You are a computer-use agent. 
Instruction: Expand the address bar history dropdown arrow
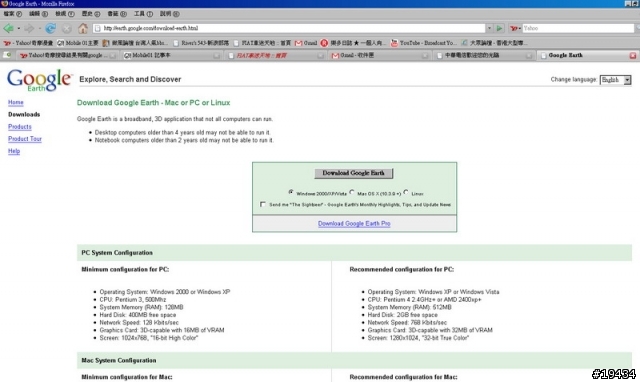(489, 28)
